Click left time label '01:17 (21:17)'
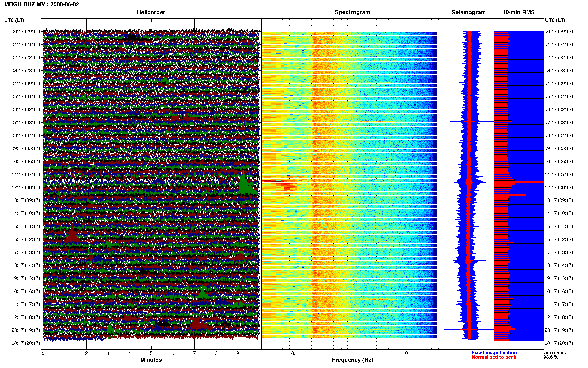 point(26,44)
